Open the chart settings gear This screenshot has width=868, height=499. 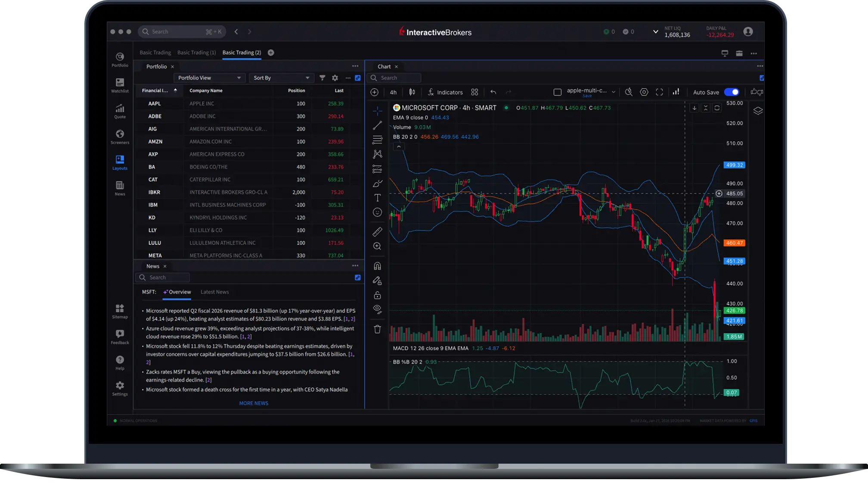(644, 92)
